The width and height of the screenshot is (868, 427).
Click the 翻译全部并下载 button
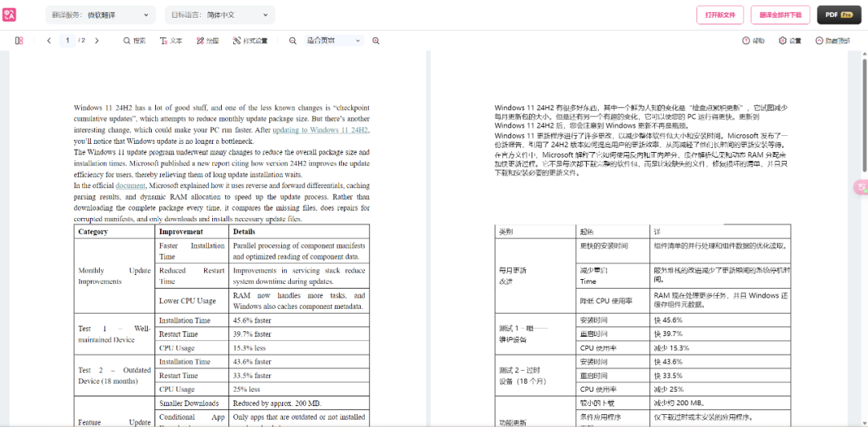pos(780,15)
